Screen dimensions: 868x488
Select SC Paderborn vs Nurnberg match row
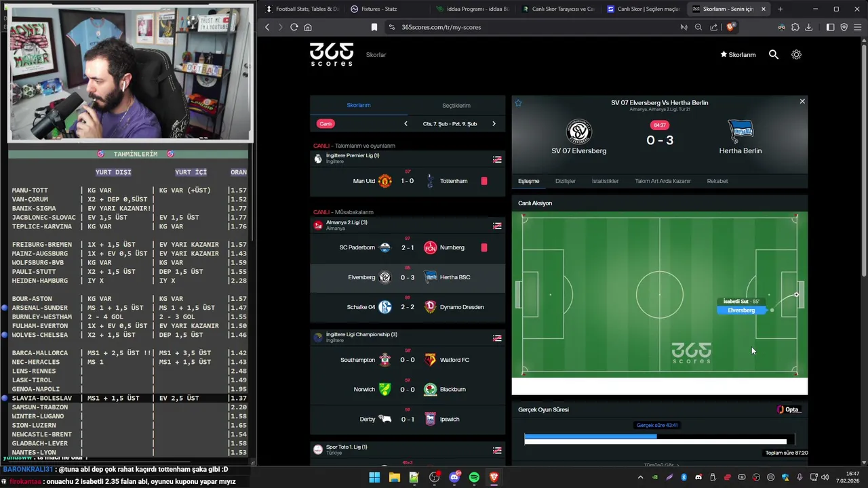tap(408, 247)
